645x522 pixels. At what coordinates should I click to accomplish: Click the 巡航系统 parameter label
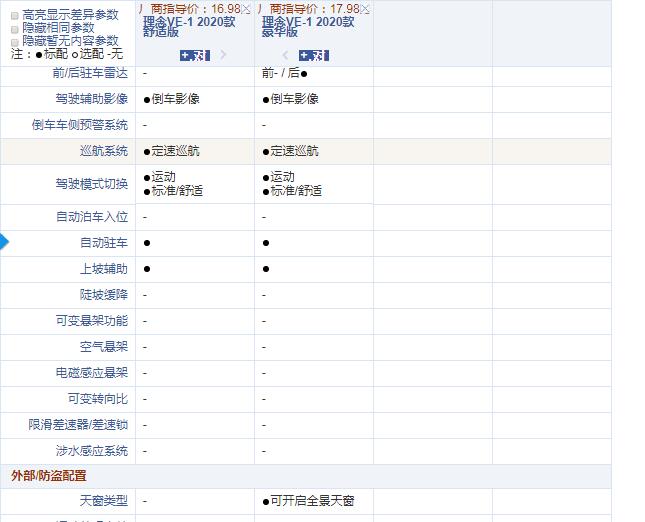pyautogui.click(x=104, y=151)
